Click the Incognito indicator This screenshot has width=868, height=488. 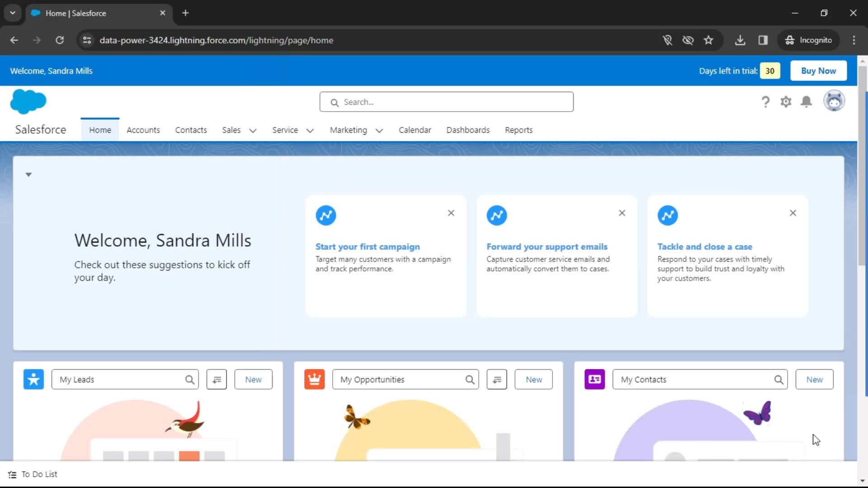[808, 40]
